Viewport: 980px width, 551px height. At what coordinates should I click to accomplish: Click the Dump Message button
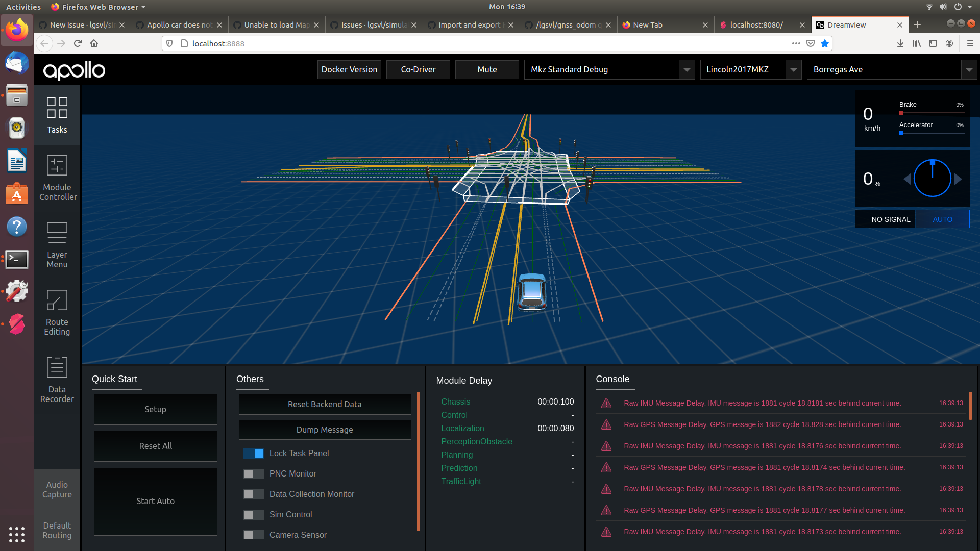[x=325, y=430]
